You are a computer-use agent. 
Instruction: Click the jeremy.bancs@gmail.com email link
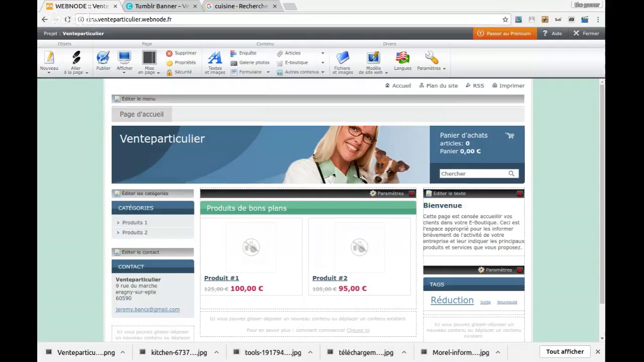147,309
